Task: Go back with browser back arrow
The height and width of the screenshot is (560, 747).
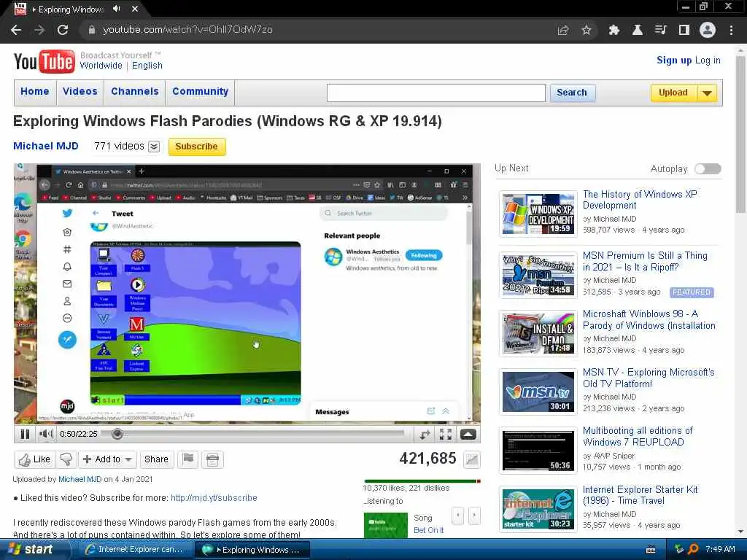Action: (16, 30)
